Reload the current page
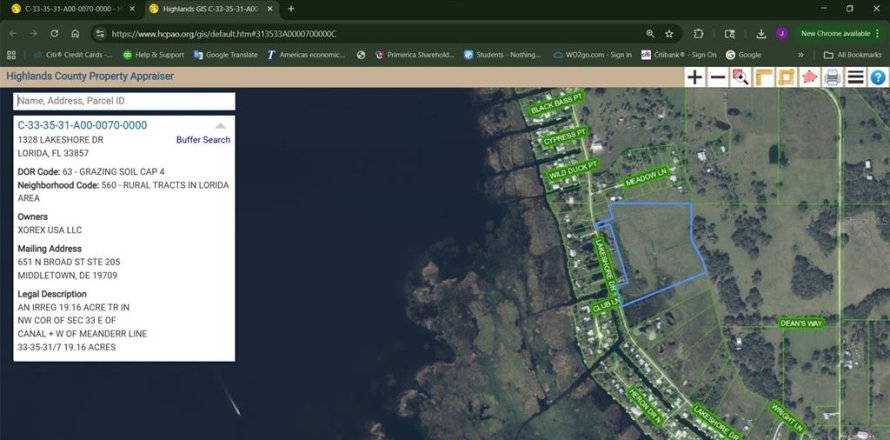 pyautogui.click(x=54, y=33)
